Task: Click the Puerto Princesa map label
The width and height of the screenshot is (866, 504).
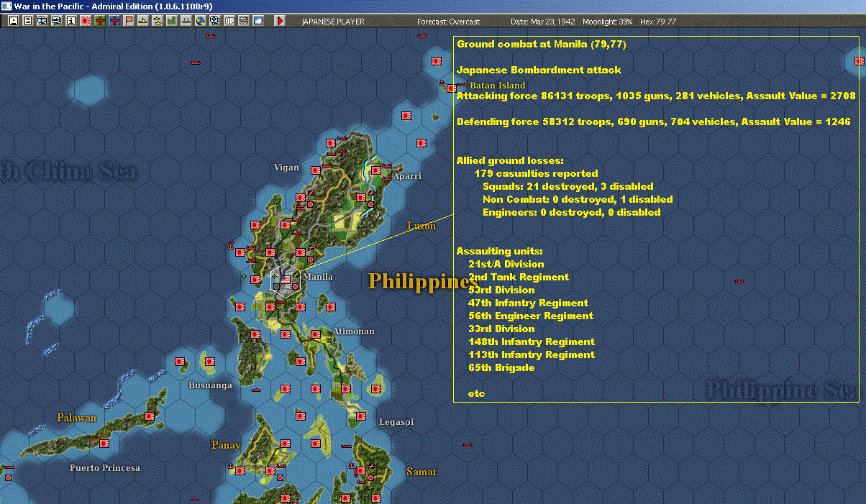Action: point(105,468)
